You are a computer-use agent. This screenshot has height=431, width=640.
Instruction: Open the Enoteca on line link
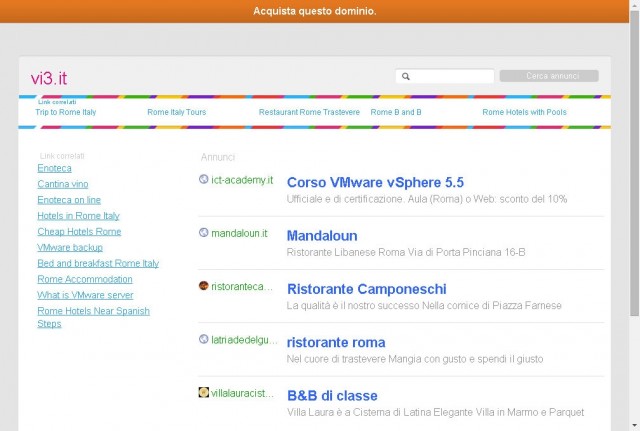(69, 200)
